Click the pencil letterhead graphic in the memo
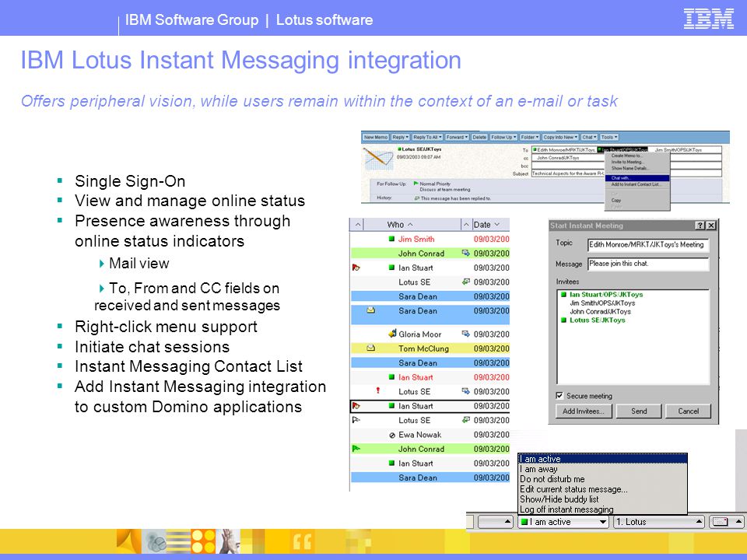This screenshot has width=747, height=560. 378,159
